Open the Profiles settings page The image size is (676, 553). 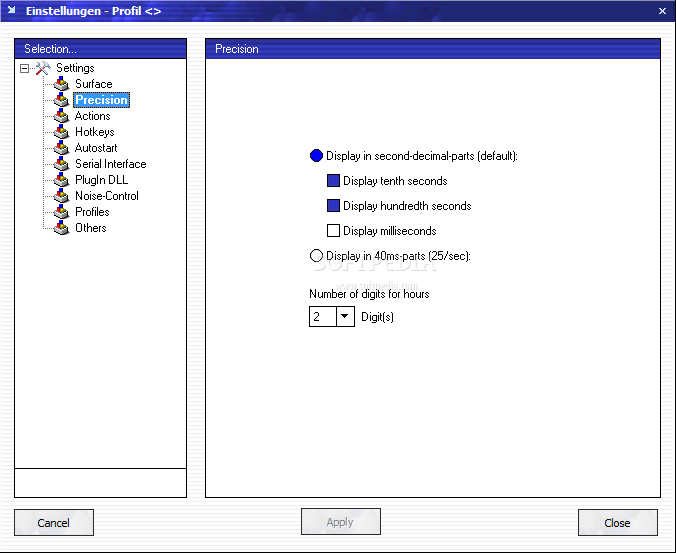pos(92,212)
